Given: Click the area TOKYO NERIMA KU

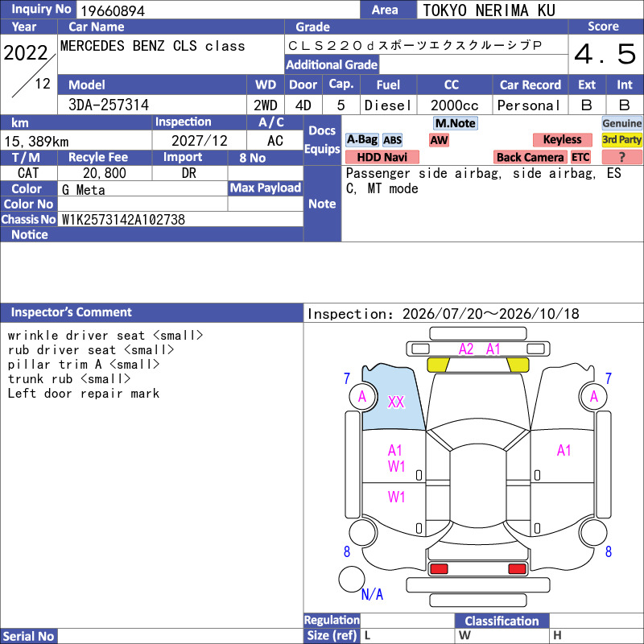Looking at the screenshot, I should coord(489,10).
